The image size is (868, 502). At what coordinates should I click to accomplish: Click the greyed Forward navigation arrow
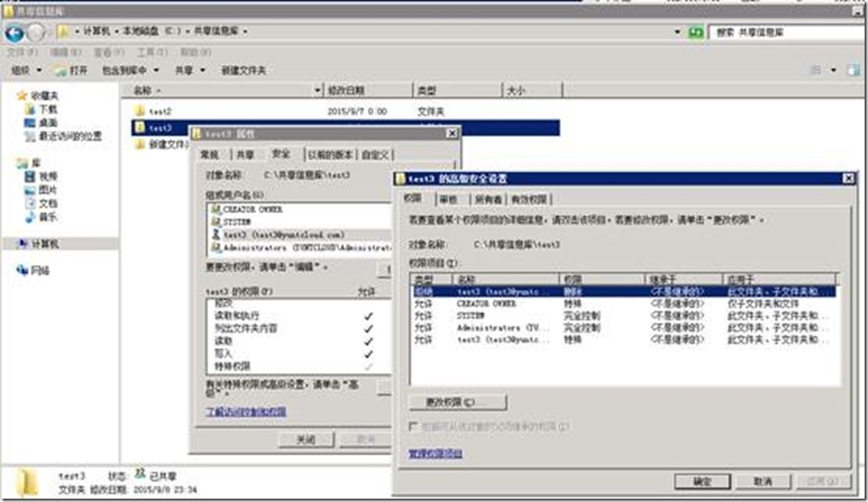(x=36, y=33)
